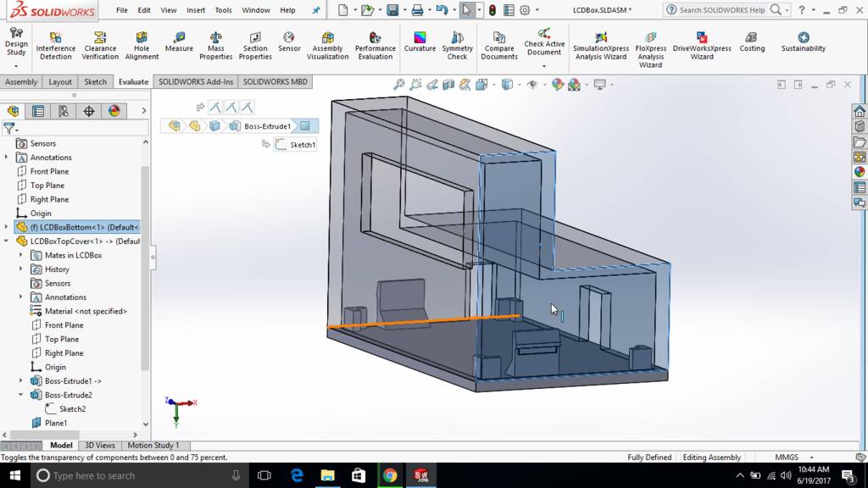
Task: Open the PropertyManager panel tab
Action: (38, 111)
